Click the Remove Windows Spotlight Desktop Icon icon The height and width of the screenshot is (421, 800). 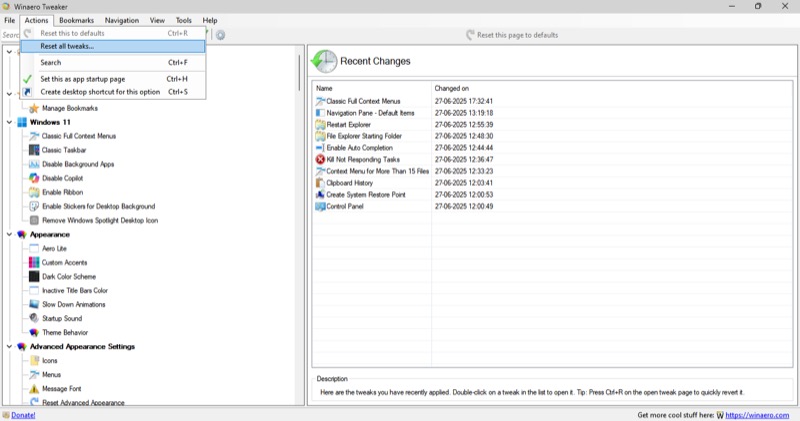[x=34, y=220]
